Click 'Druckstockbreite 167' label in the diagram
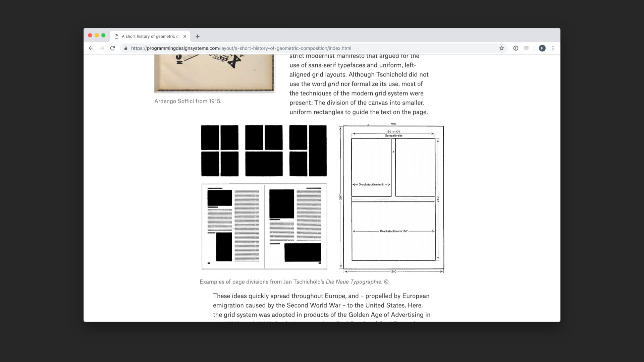Screen dimensions: 644x362 point(394,231)
